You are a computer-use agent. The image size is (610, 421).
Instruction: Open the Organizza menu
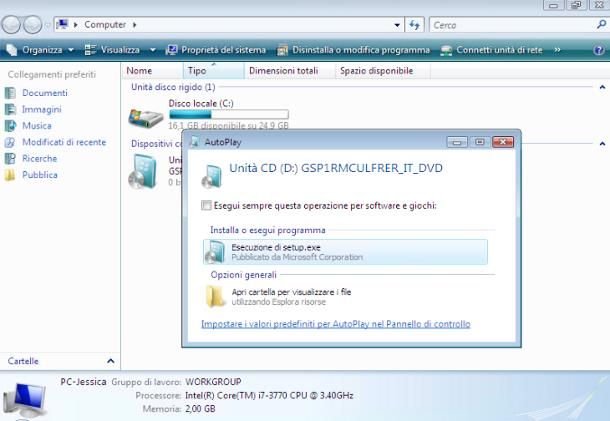(40, 50)
